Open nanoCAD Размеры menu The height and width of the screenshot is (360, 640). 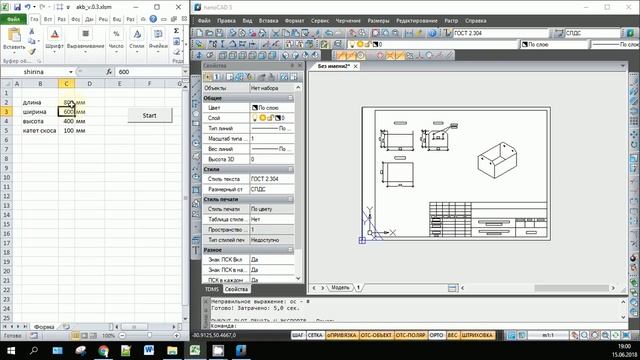(x=378, y=20)
